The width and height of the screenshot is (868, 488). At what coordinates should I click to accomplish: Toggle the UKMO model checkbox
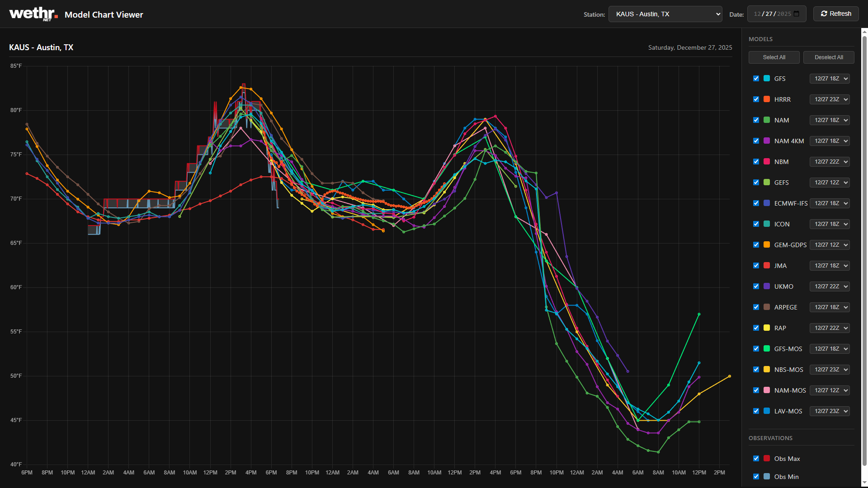(x=756, y=286)
